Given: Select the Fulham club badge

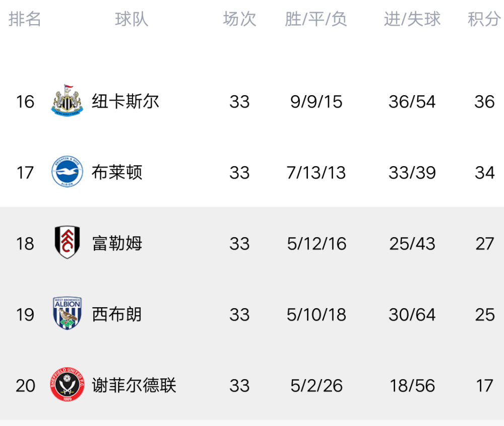Looking at the screenshot, I should (x=67, y=243).
